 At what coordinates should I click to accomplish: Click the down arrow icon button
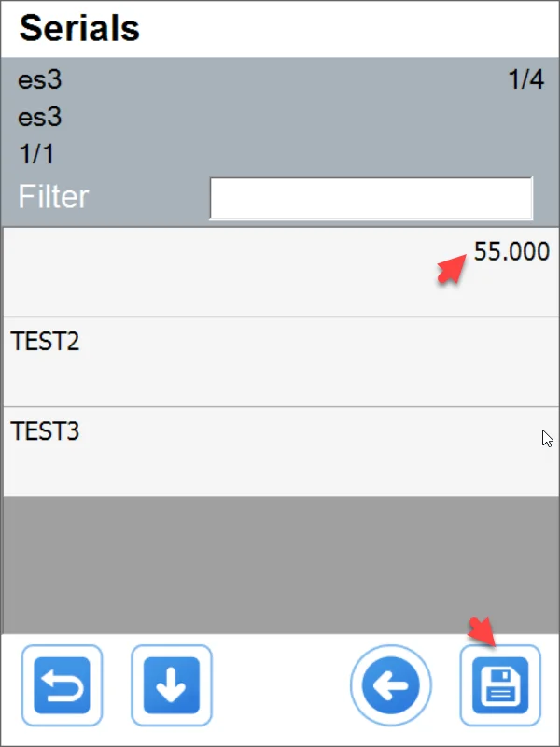pos(172,686)
